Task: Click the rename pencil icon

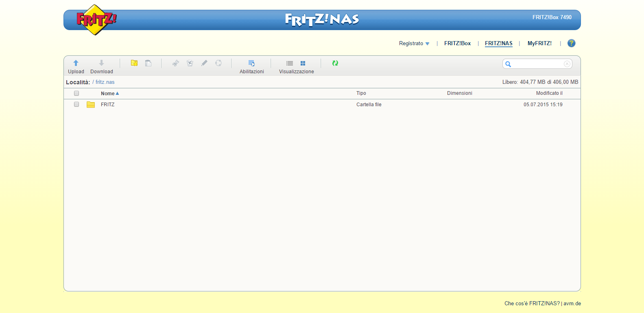Action: point(204,63)
